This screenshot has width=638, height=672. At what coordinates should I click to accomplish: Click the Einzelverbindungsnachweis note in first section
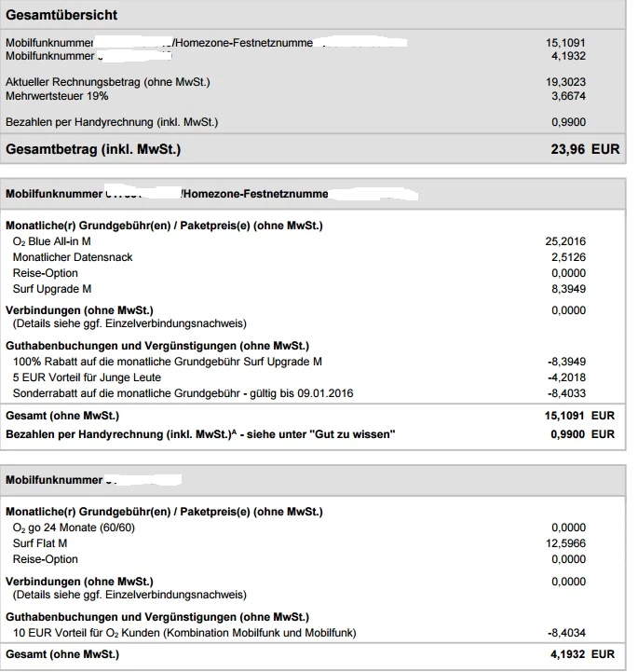tap(129, 323)
